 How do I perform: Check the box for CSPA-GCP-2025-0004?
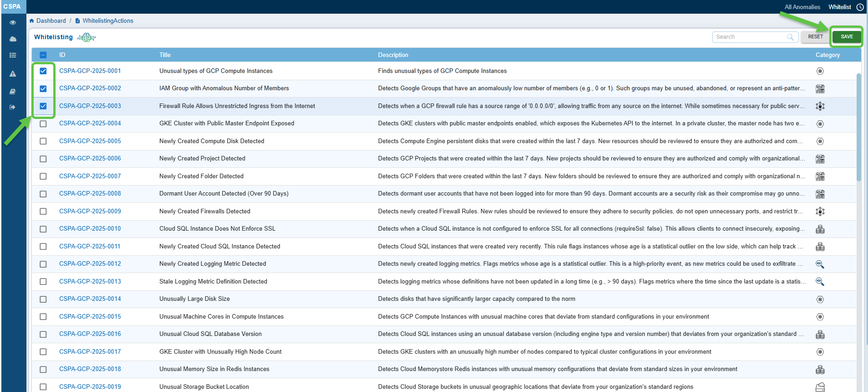[x=43, y=124]
